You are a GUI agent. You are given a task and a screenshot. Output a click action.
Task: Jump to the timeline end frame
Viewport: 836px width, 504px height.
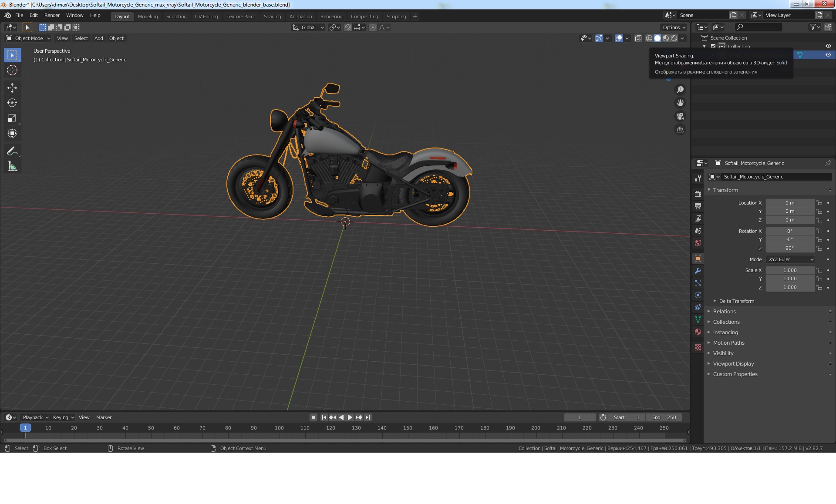point(367,417)
